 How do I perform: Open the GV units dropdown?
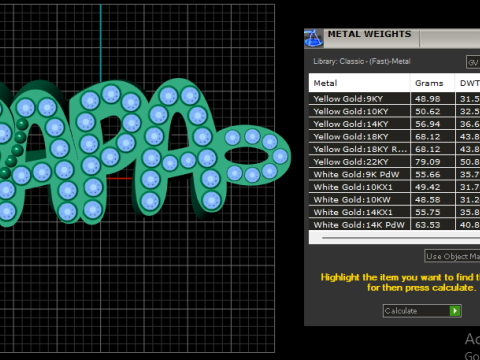[473, 62]
